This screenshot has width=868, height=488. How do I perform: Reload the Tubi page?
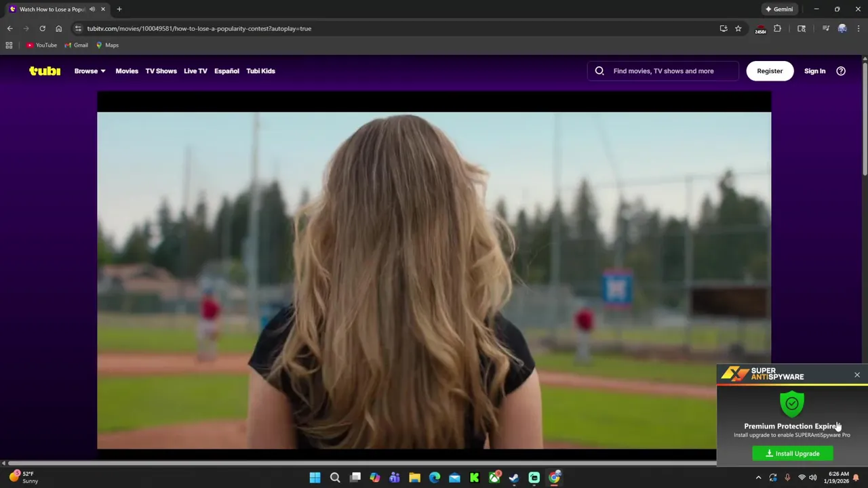coord(42,28)
